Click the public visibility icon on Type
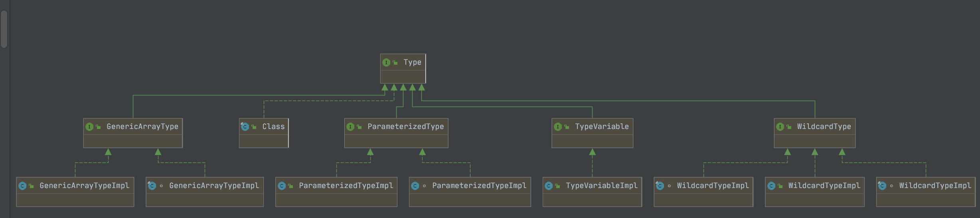 (x=395, y=63)
